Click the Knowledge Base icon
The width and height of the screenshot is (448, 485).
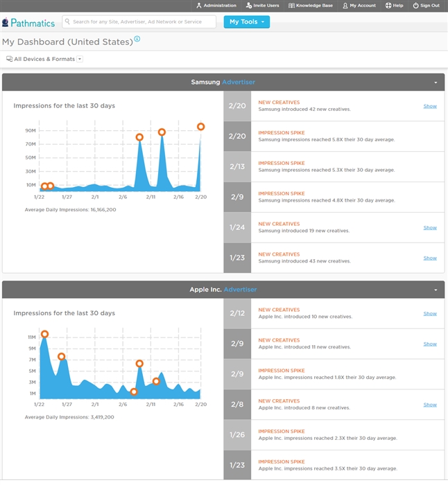tap(291, 6)
